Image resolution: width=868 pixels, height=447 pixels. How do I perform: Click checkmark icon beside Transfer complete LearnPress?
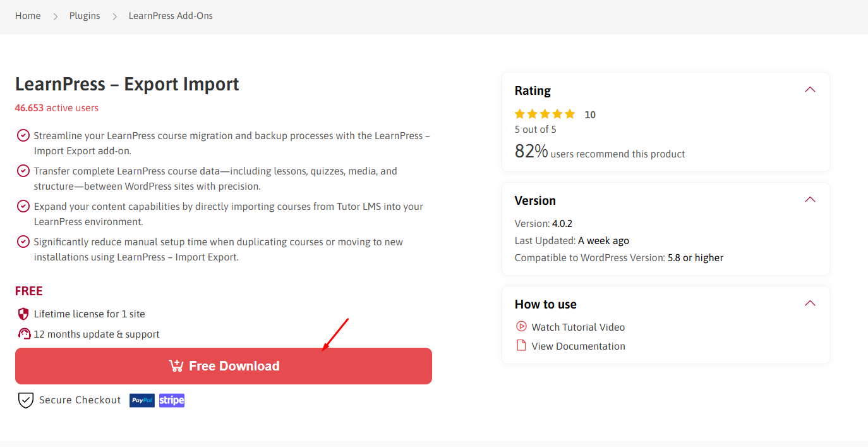[23, 171]
